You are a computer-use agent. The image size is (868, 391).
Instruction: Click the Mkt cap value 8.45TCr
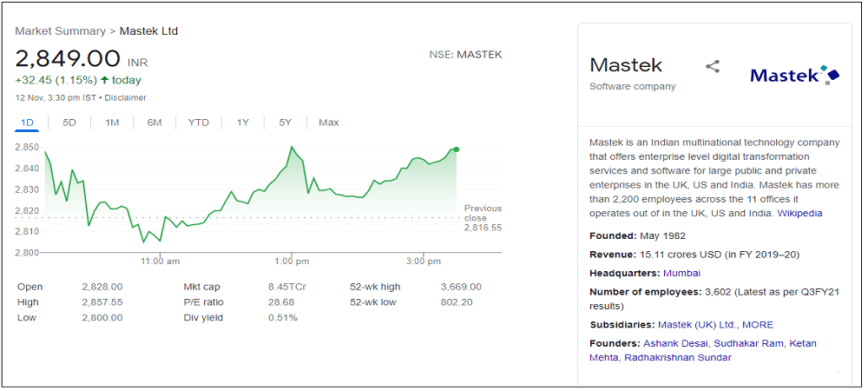point(287,287)
